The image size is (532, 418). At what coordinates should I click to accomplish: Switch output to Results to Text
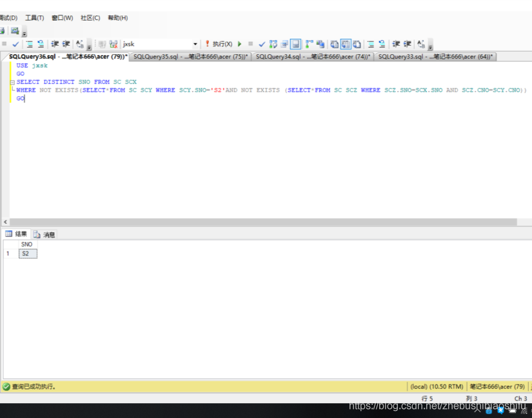334,44
